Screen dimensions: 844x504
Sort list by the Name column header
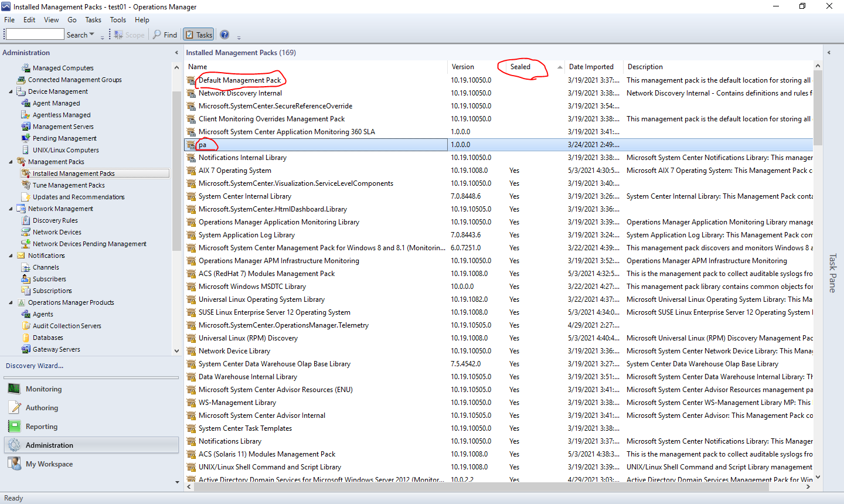click(316, 67)
